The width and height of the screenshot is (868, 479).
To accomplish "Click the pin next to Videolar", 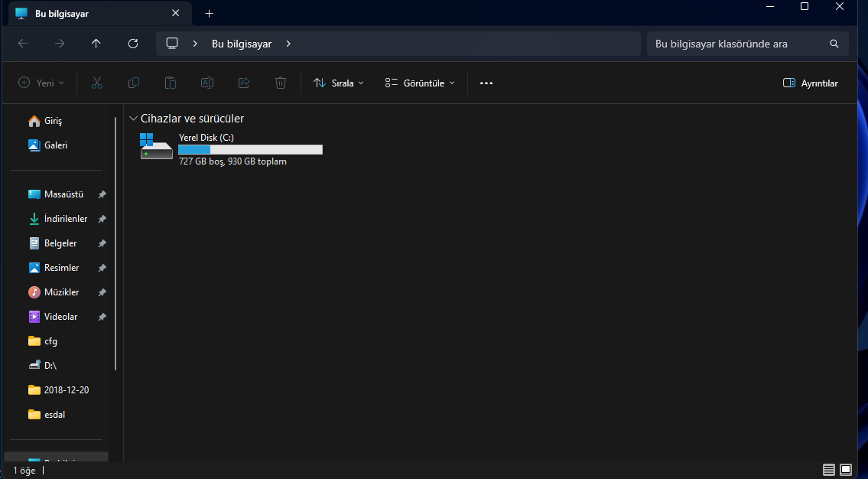I will [102, 317].
